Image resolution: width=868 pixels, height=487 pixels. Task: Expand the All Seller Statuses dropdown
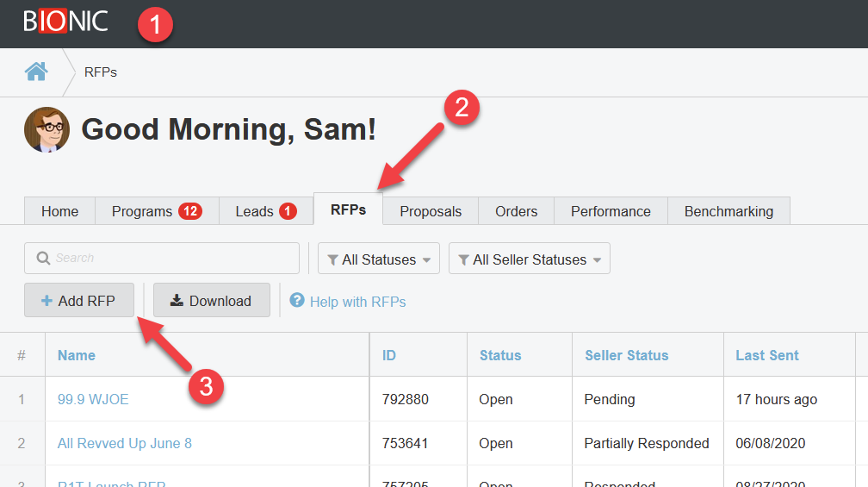529,259
